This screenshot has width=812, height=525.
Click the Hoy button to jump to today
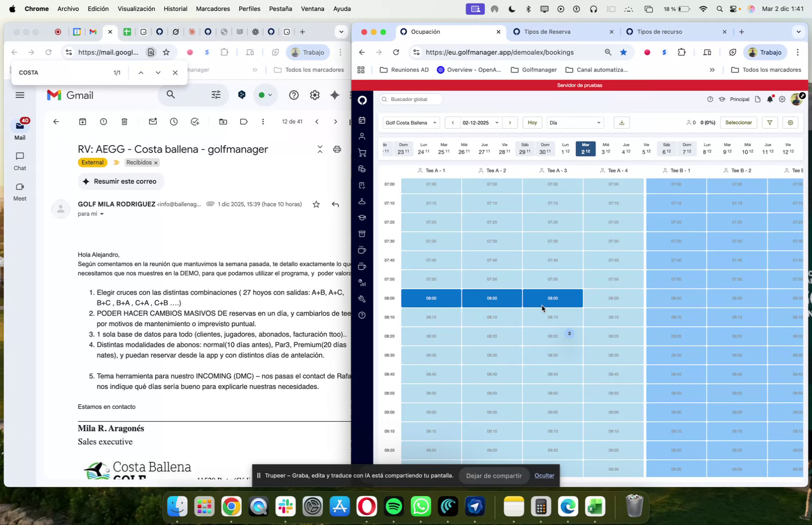[532, 122]
